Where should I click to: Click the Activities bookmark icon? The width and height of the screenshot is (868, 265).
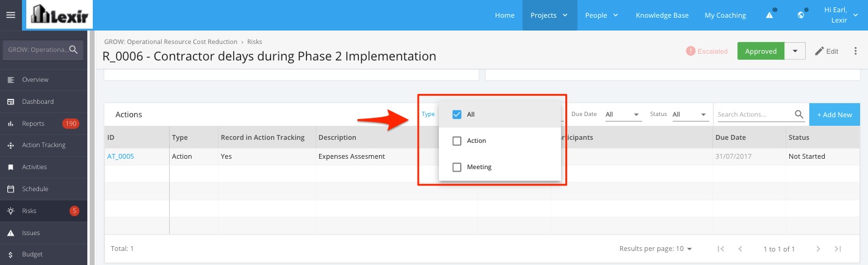pyautogui.click(x=10, y=167)
